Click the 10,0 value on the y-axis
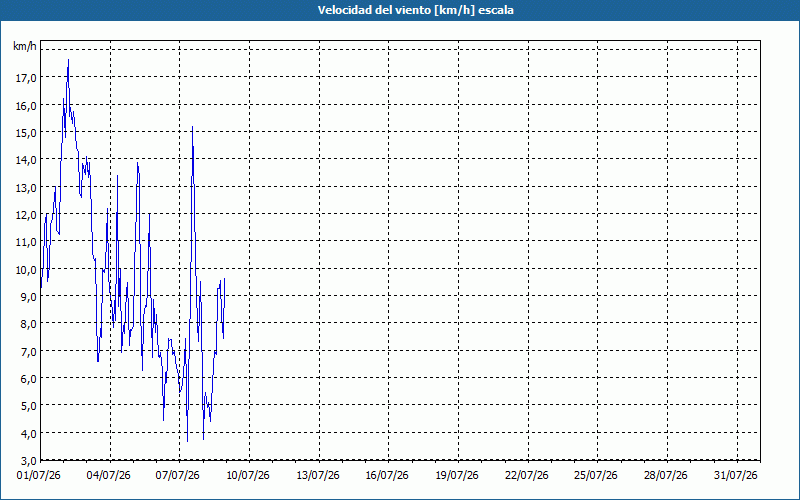The height and width of the screenshot is (500, 800). tap(26, 269)
